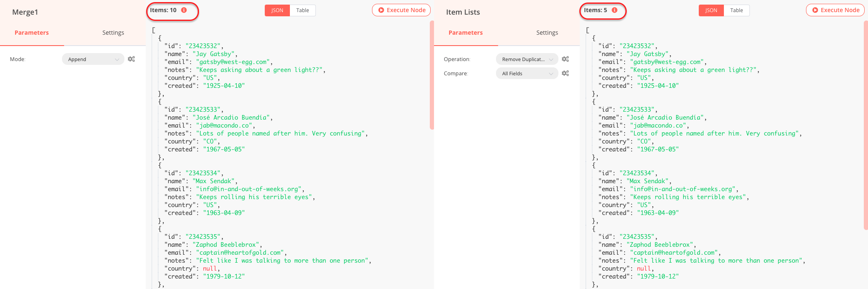Image resolution: width=868 pixels, height=289 pixels.
Task: Open the gear options next to Mode
Action: click(x=132, y=59)
